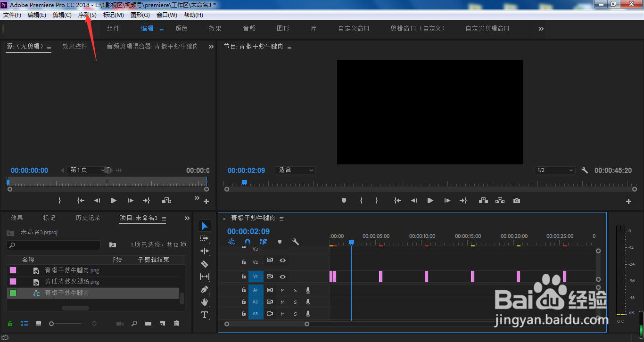644x342 pixels.
Task: Click pink label swatch of 黄瓜清炒火腿肠.png
Action: point(13,281)
